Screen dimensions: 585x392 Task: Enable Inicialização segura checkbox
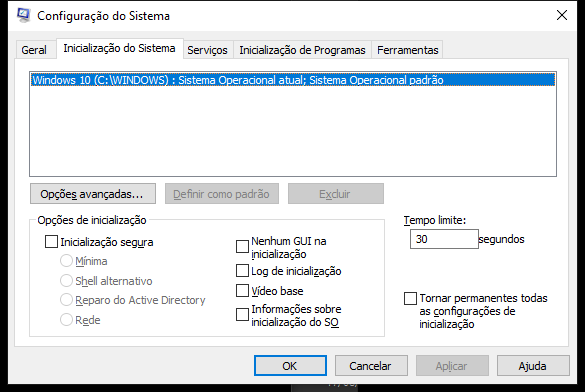pos(51,242)
